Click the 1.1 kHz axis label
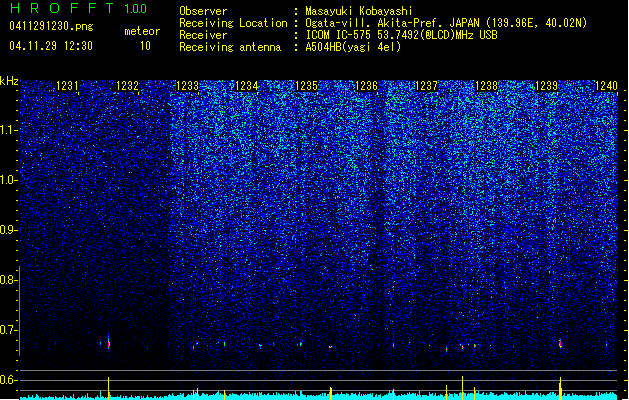This screenshot has width=629, height=400. [9, 130]
